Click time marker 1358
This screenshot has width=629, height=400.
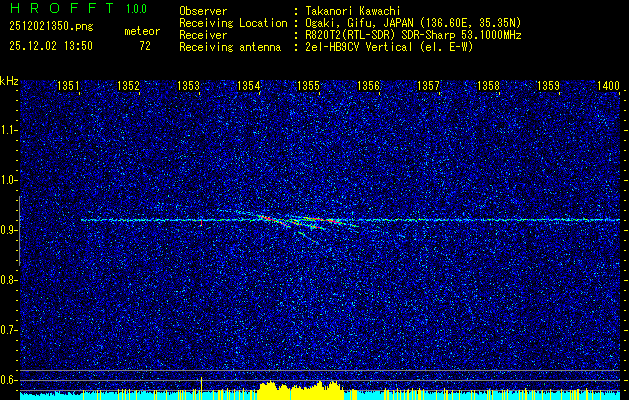click(x=489, y=86)
